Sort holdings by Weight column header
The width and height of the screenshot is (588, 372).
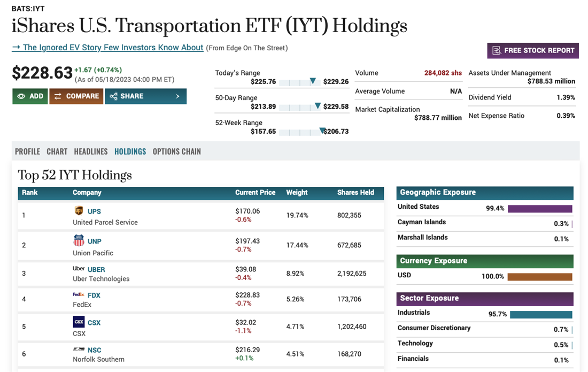pyautogui.click(x=297, y=193)
